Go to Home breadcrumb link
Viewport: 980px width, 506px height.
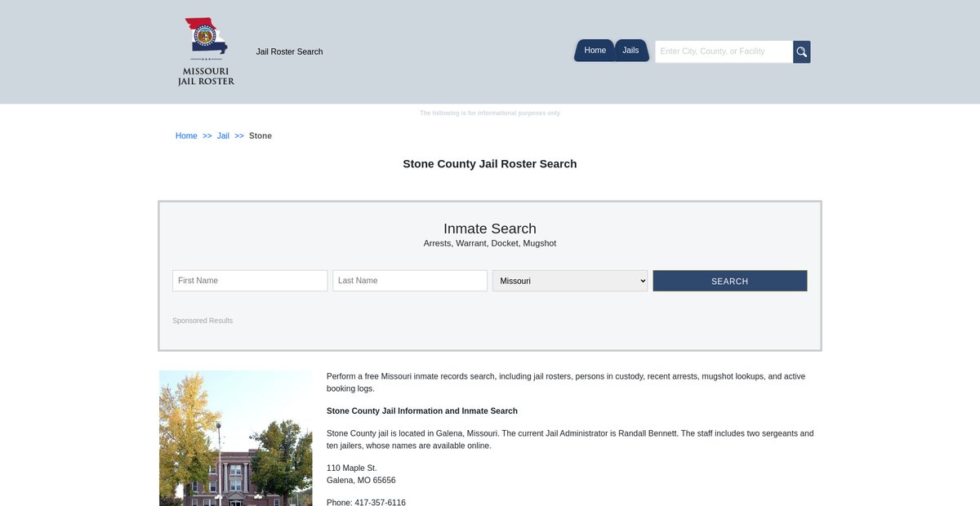tap(186, 135)
